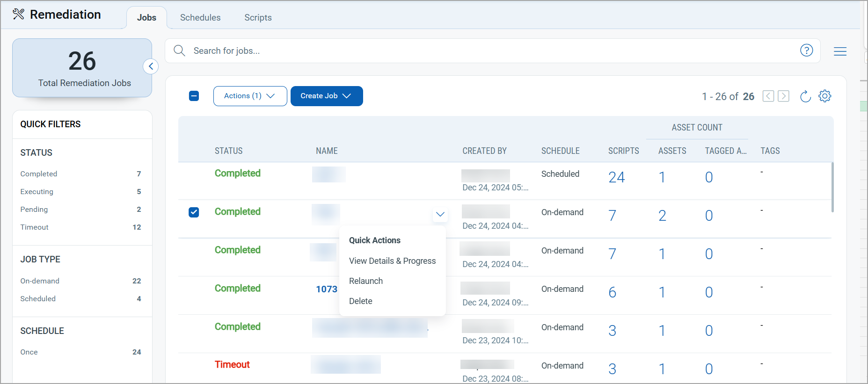This screenshot has height=384, width=868.
Task: Sort by the NAME column header
Action: tap(327, 151)
